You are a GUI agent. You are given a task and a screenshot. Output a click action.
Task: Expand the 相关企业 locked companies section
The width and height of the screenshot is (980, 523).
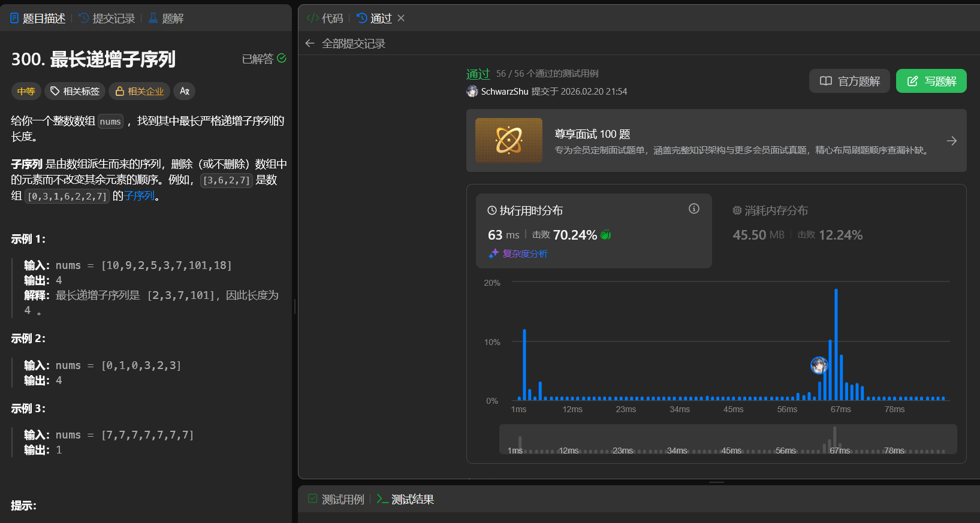click(139, 91)
